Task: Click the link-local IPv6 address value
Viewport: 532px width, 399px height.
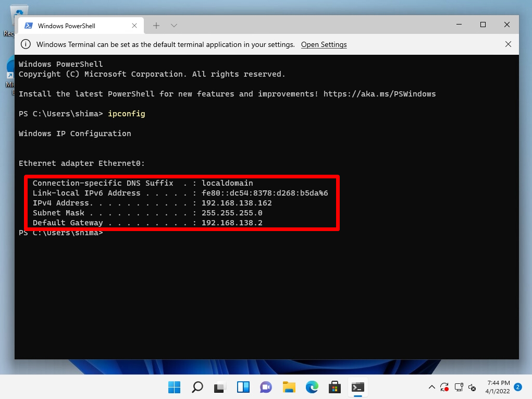Action: point(265,193)
